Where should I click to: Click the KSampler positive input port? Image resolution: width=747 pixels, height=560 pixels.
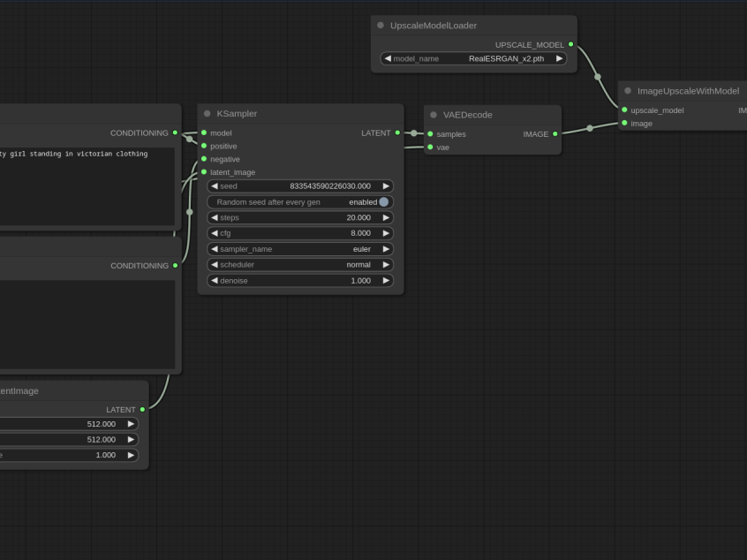204,146
